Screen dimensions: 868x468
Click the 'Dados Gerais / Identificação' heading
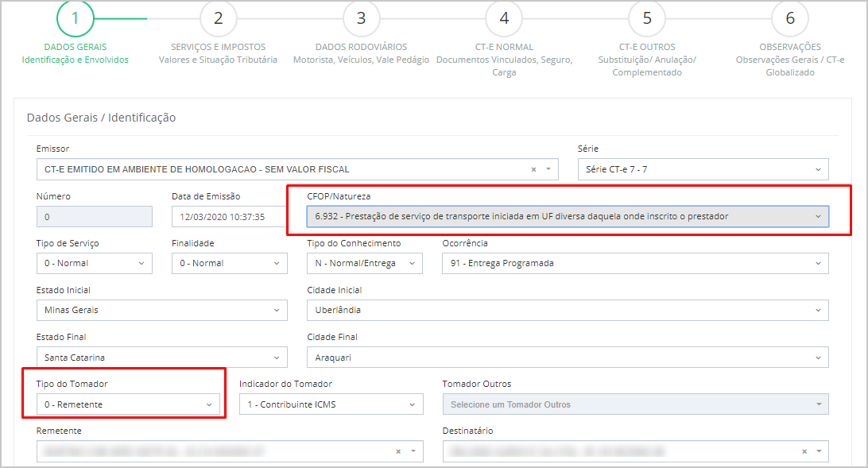101,118
